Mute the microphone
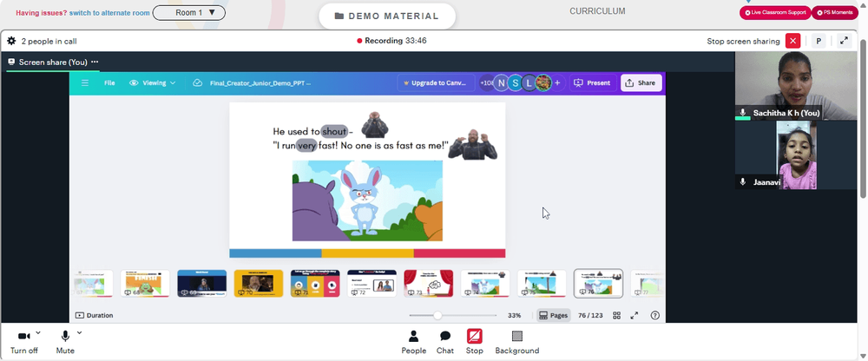The image size is (868, 361). tap(65, 342)
